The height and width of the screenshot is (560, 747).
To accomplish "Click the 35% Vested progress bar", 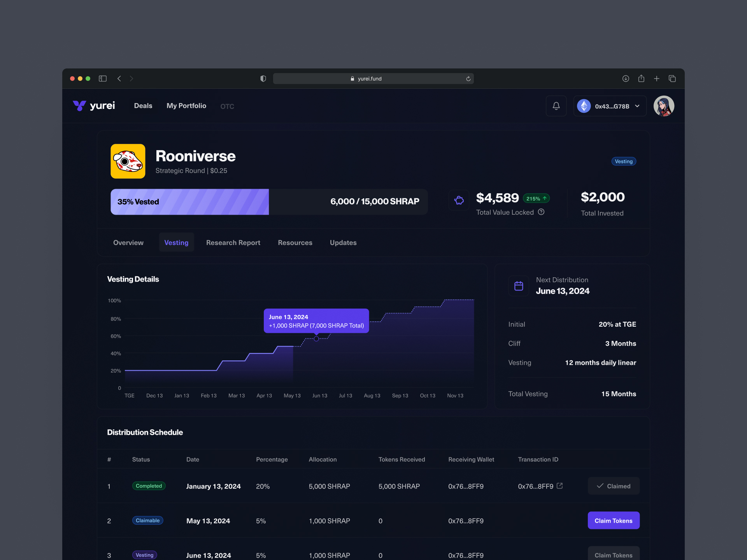I will [189, 202].
